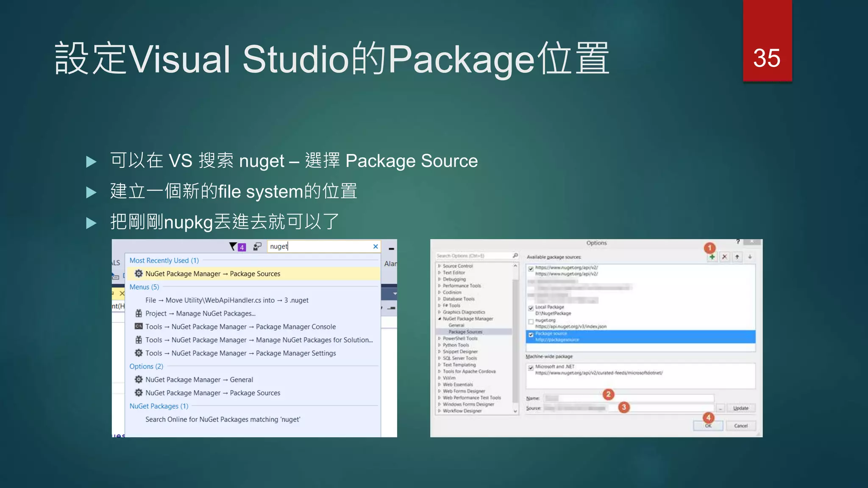Click the green plus add source icon
This screenshot has height=488, width=868.
pyautogui.click(x=712, y=257)
